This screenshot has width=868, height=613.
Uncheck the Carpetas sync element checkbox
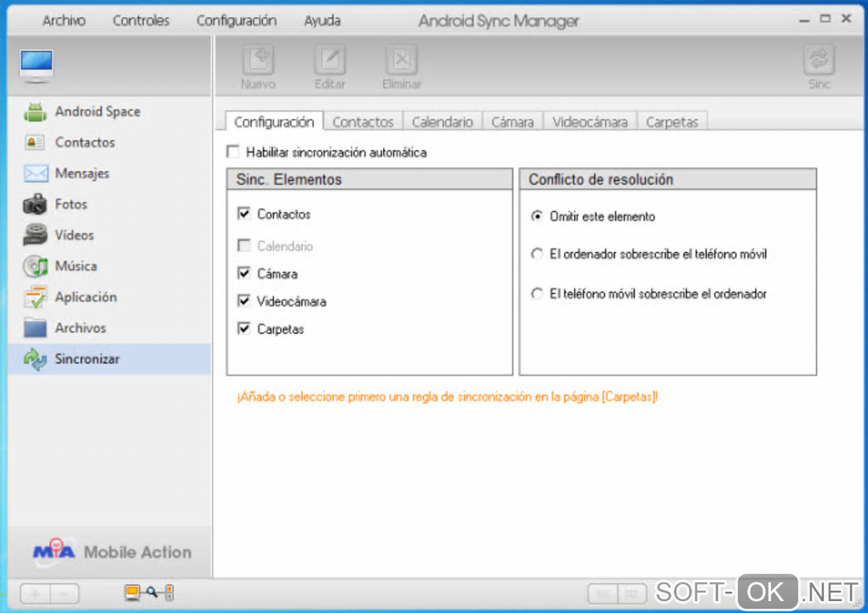[243, 329]
